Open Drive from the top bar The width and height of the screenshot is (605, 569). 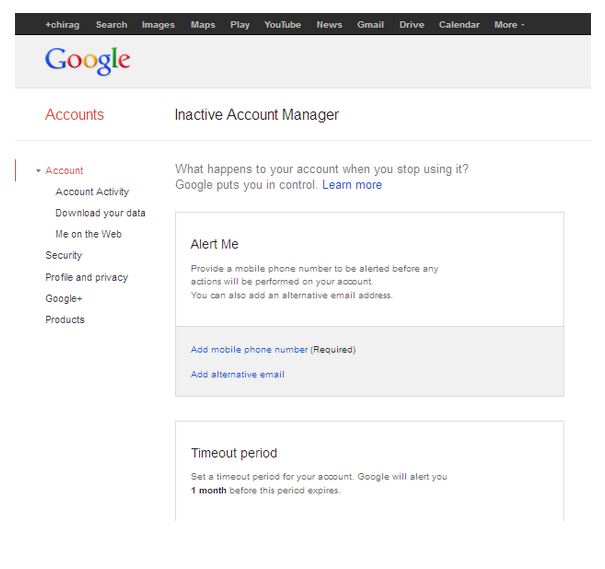(x=412, y=25)
